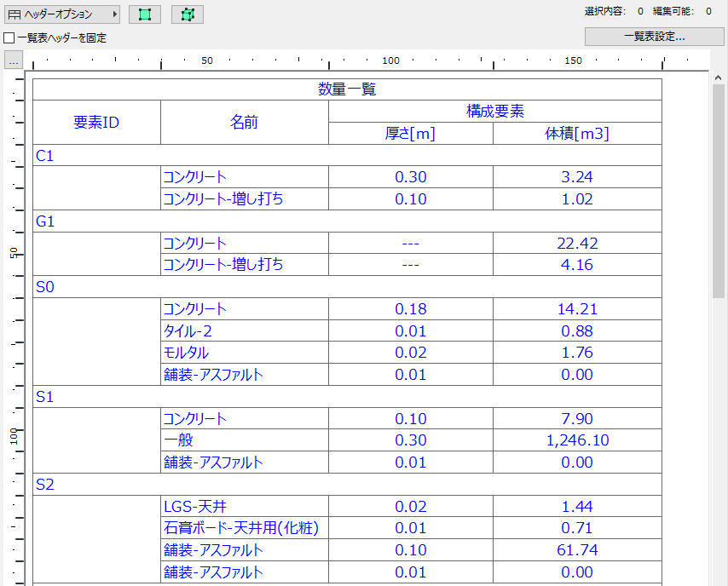728x586 pixels.
Task: Click the 一般 row volume value 1,246.10
Action: pyautogui.click(x=577, y=440)
